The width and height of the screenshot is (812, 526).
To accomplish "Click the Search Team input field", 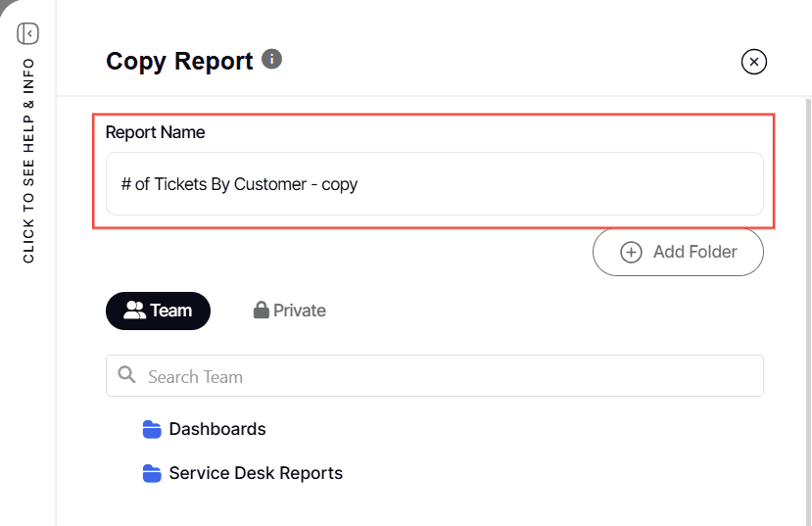I will point(435,376).
